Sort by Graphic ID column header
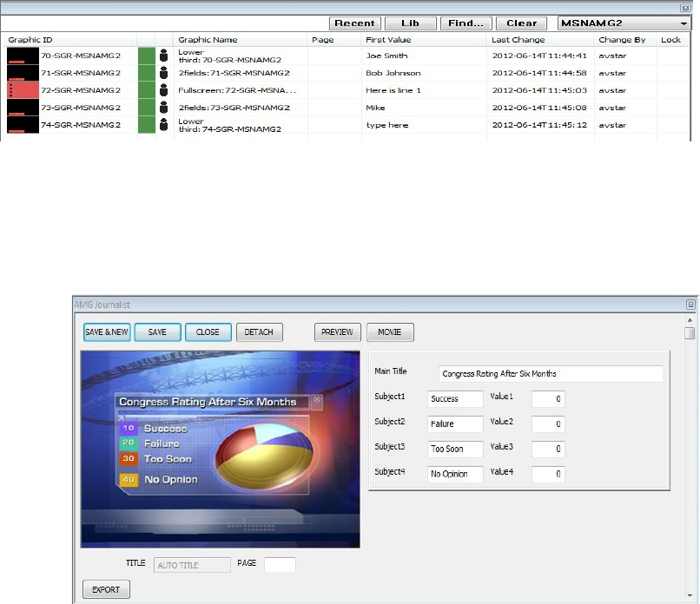Screen dimensions: 700x604 pos(30,40)
